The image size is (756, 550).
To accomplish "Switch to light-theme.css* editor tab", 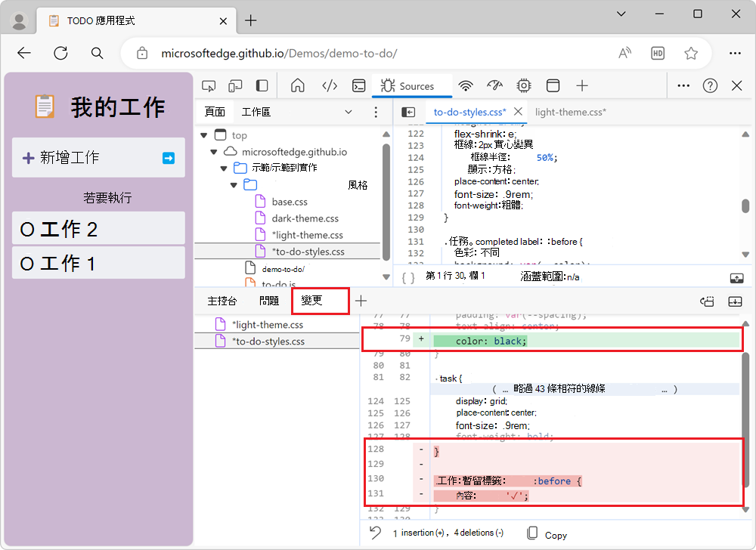I will click(x=570, y=112).
